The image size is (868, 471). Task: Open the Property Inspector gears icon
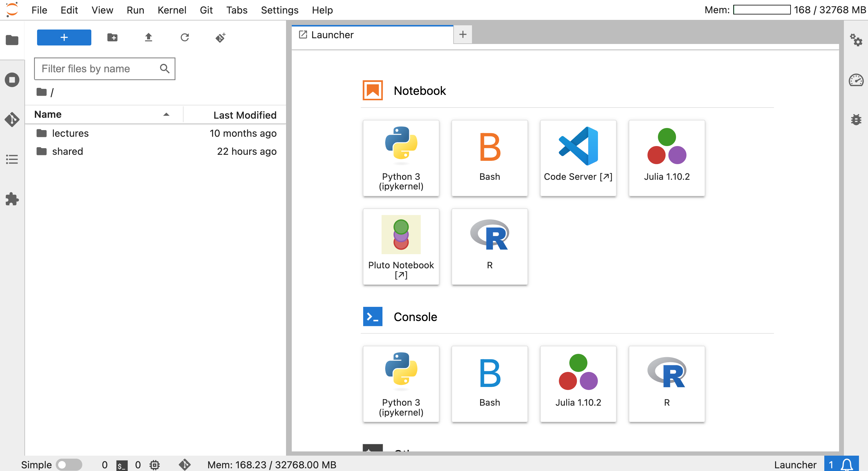tap(856, 40)
